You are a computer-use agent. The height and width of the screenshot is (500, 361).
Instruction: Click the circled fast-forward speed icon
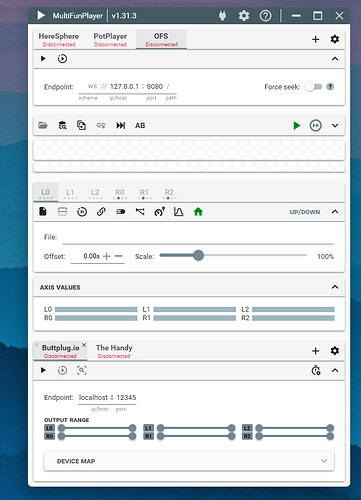(x=316, y=125)
